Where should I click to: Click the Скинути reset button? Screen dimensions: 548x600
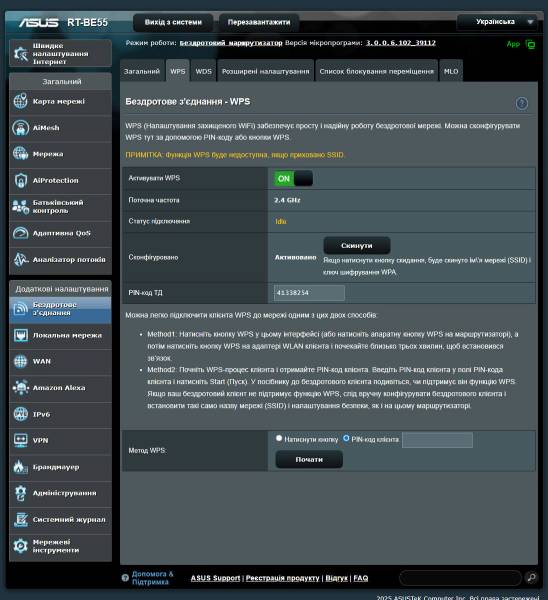(357, 246)
